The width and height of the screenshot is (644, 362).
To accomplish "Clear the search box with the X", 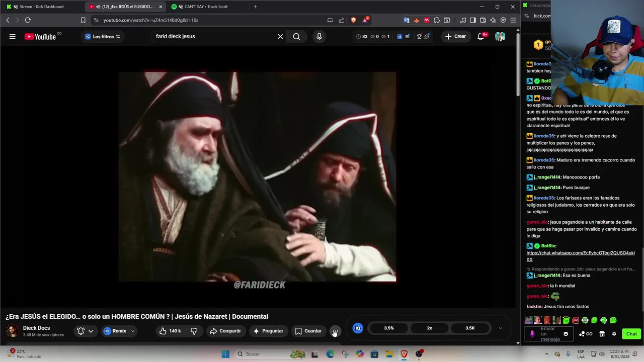I will pyautogui.click(x=280, y=36).
